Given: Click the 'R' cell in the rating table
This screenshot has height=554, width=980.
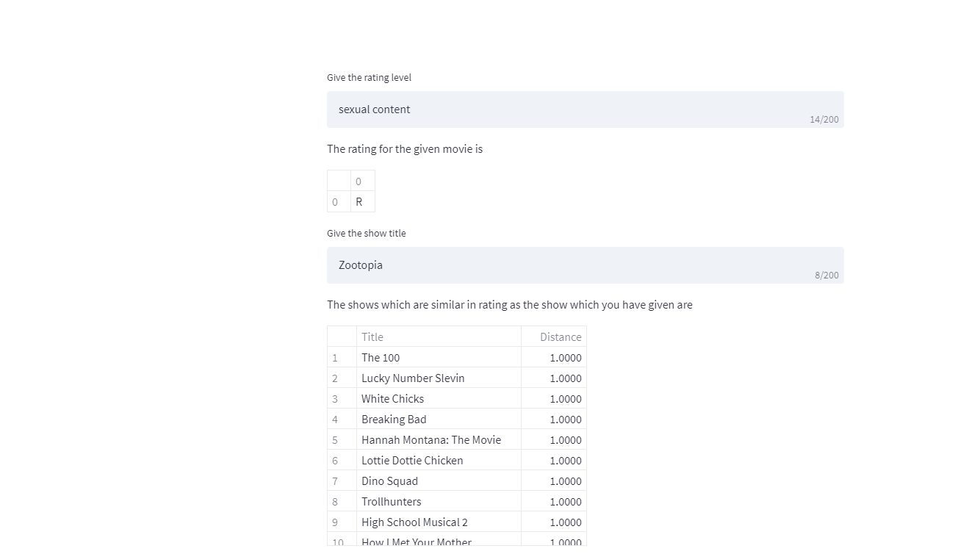Looking at the screenshot, I should tap(359, 201).
